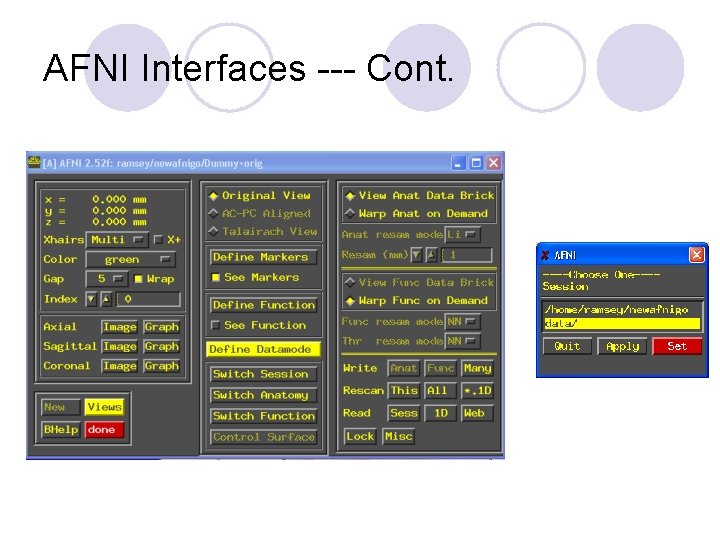The width and height of the screenshot is (720, 540).
Task: Click the BHelp button
Action: [x=61, y=430]
